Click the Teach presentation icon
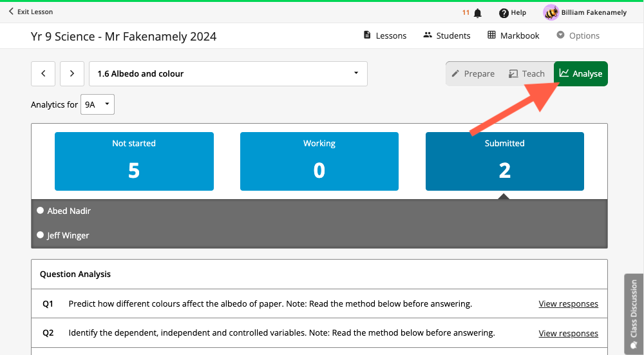Viewport: 644px width, 355px height. (x=513, y=73)
